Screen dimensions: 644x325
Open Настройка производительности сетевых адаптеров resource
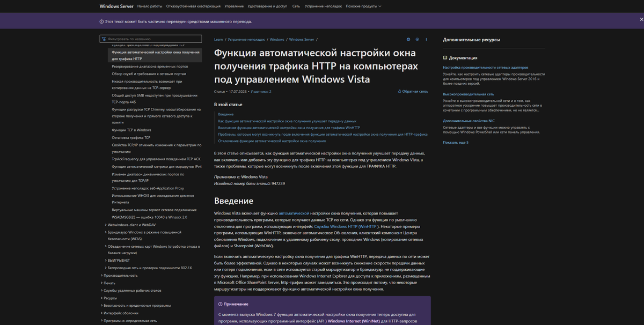pos(486,68)
